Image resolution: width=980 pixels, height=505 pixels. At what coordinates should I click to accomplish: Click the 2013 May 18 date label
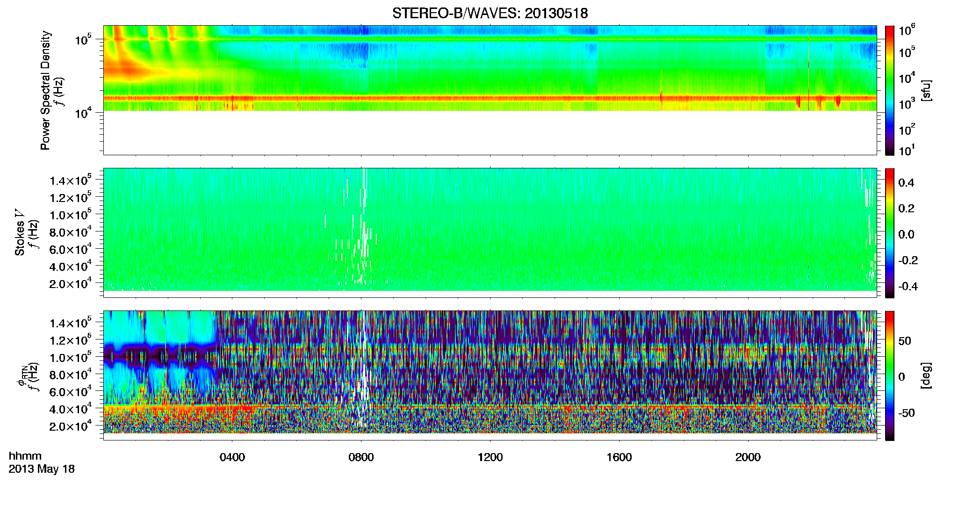point(42,469)
